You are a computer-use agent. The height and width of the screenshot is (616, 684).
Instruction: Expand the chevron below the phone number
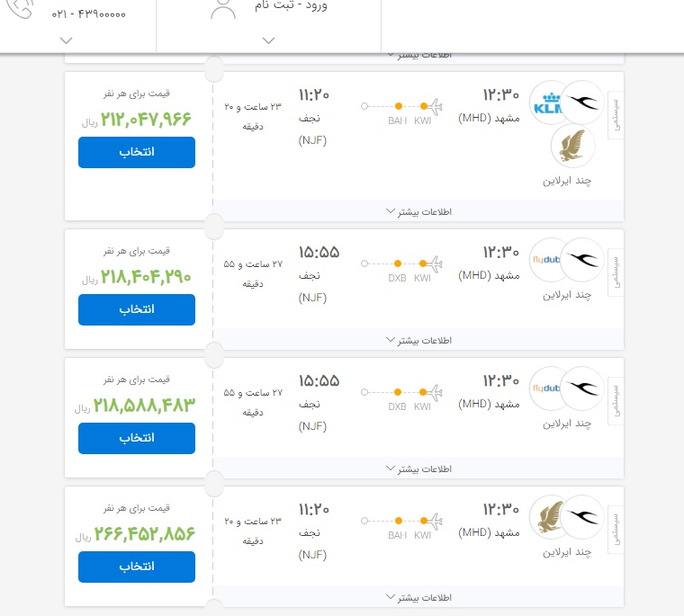coord(66,40)
